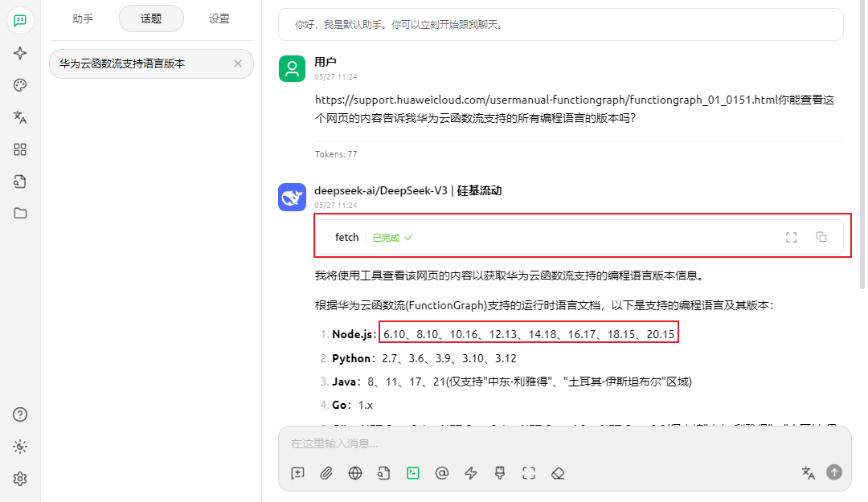This screenshot has width=868, height=502.
Task: Copy the fetch tool result
Action: (821, 237)
